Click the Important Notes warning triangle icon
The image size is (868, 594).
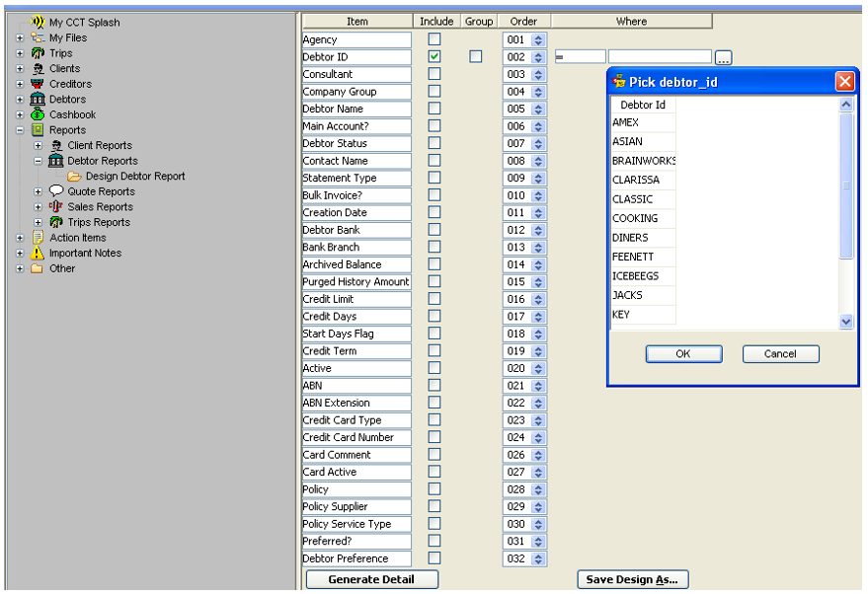coord(38,253)
